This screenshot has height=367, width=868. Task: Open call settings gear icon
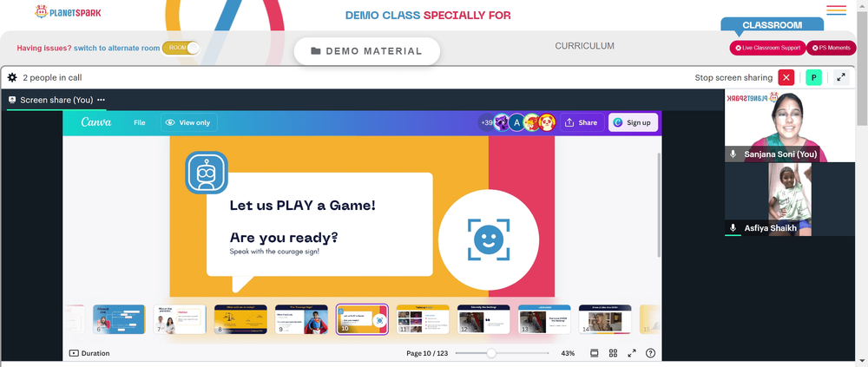coord(12,77)
